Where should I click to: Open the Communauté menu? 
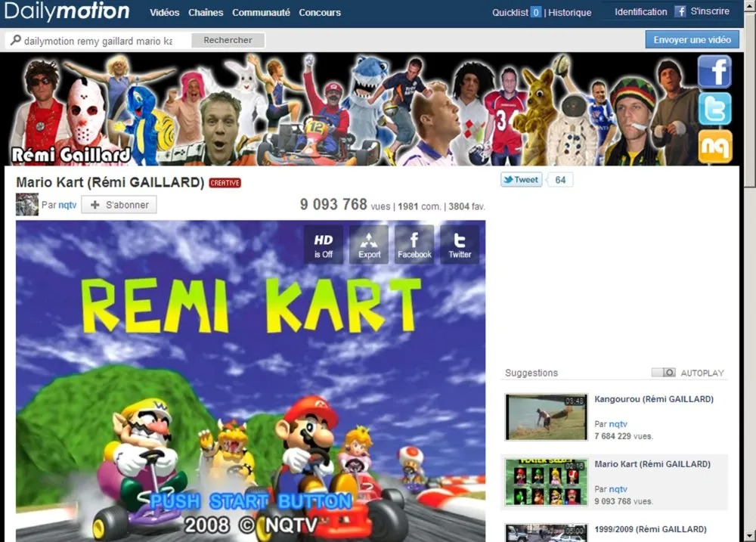click(x=262, y=13)
